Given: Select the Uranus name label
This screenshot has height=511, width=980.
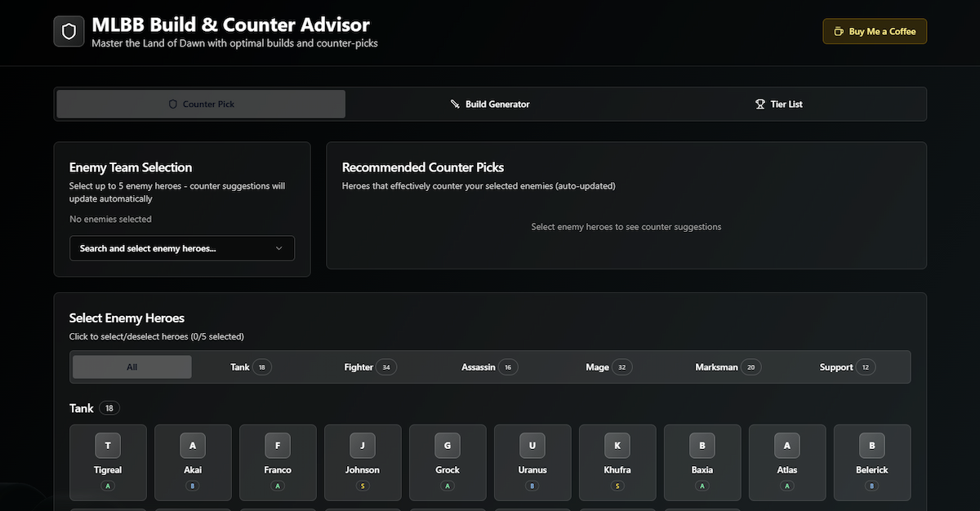Looking at the screenshot, I should [x=532, y=470].
